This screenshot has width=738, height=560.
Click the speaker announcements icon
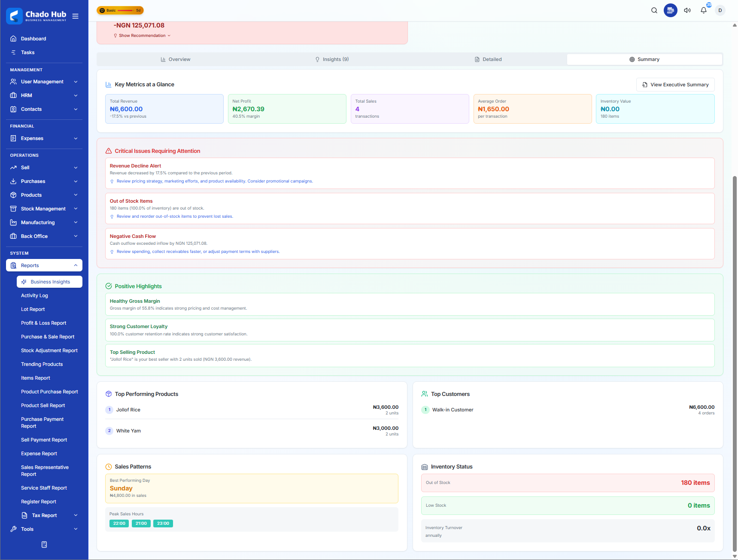(x=687, y=10)
